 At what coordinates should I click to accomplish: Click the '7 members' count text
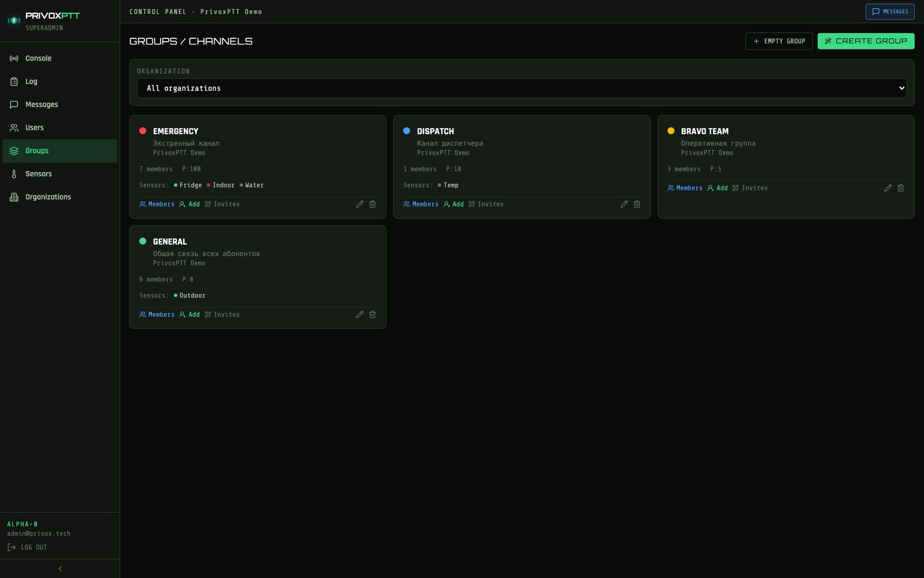coord(156,169)
